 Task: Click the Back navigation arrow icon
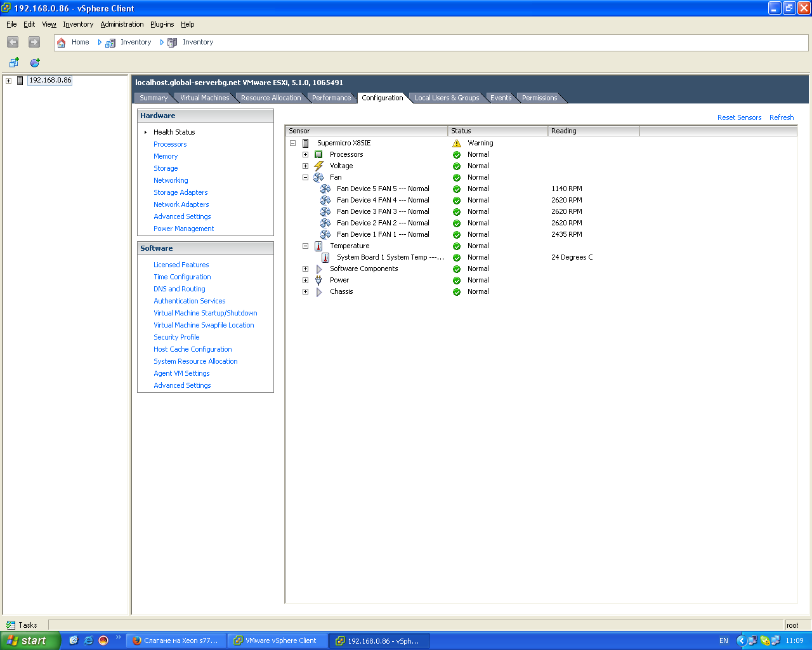pyautogui.click(x=13, y=42)
